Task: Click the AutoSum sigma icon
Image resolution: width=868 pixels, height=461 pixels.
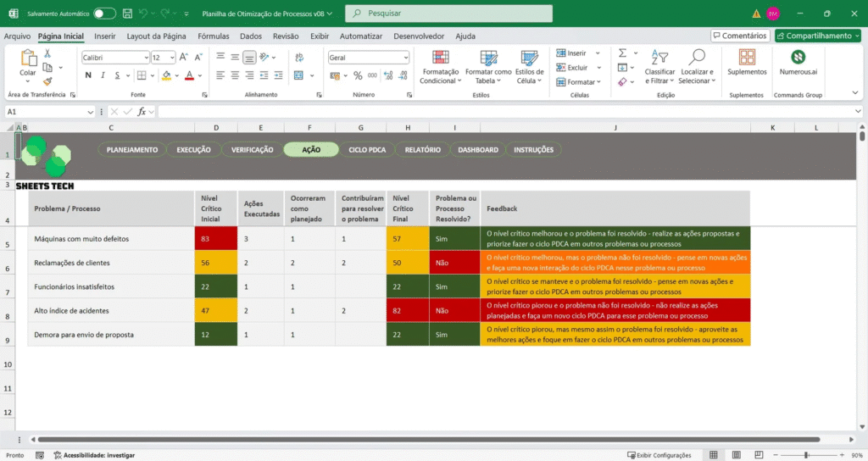Action: click(x=622, y=53)
